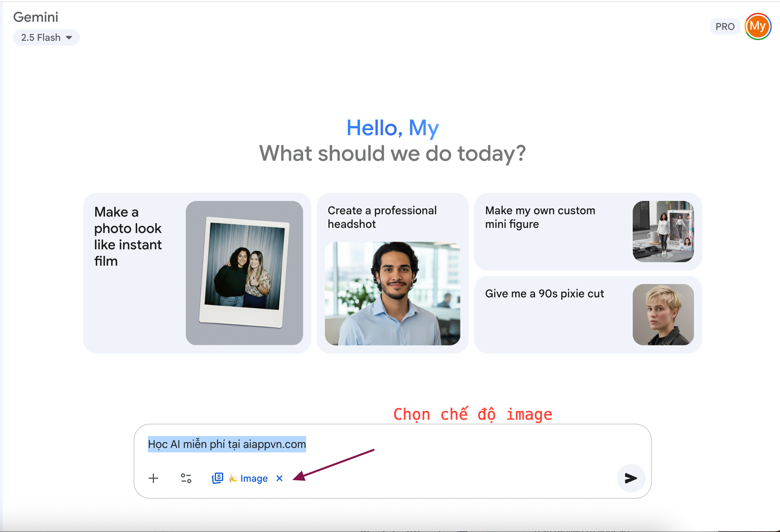Click the plus attach files icon
The height and width of the screenshot is (532, 780).
coord(153,478)
